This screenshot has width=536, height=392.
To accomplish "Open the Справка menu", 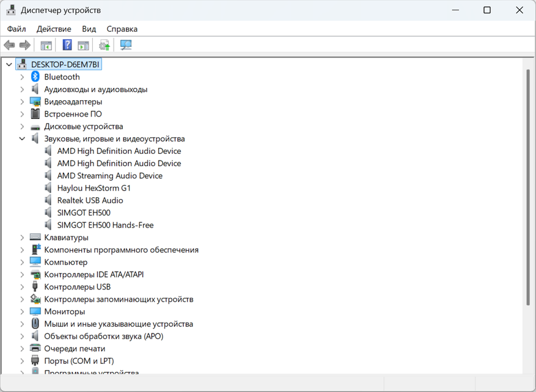I will [122, 29].
